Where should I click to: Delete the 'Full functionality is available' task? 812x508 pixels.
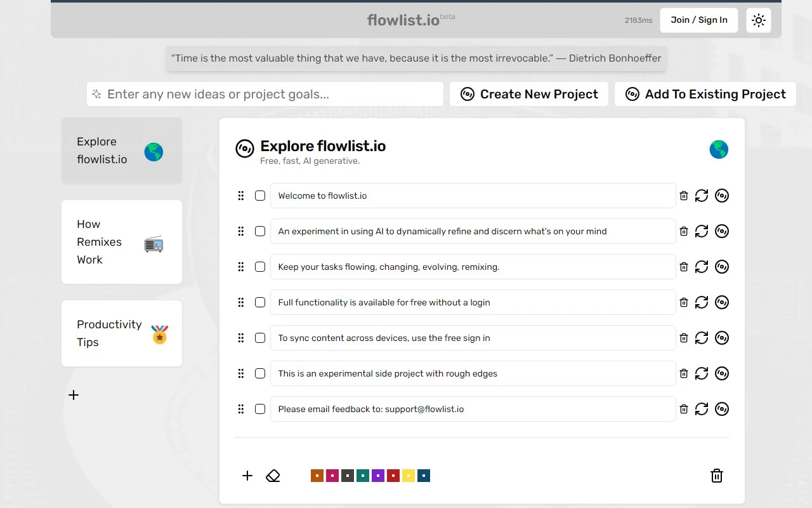pos(684,302)
